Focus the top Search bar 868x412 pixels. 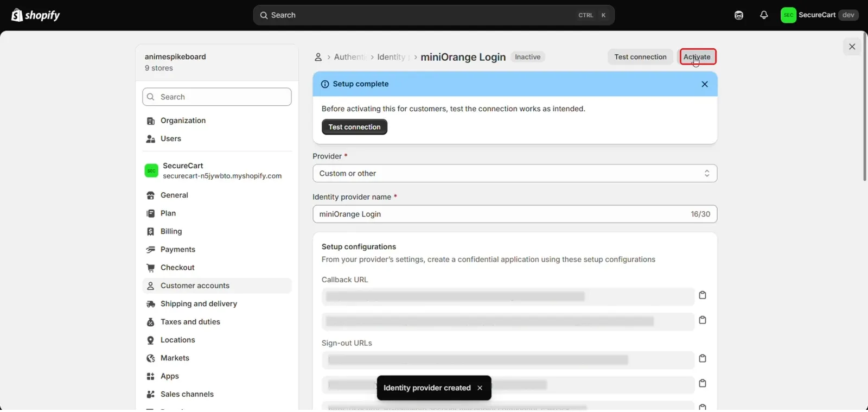[x=433, y=15]
